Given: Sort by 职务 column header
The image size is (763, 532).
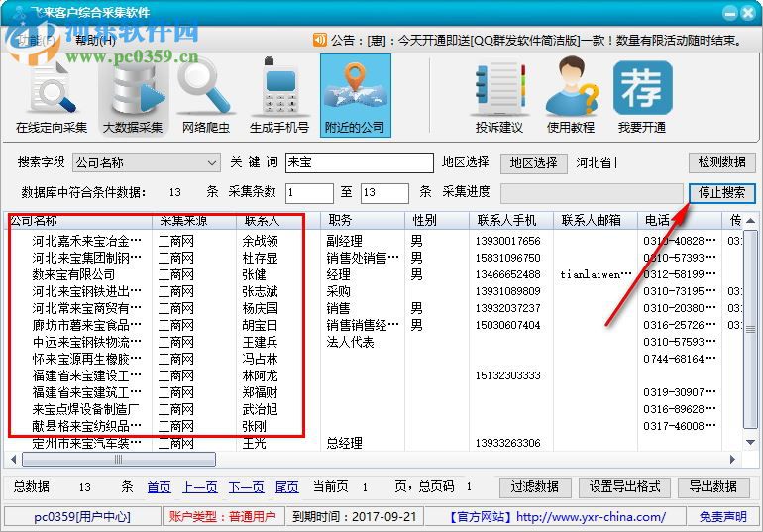Looking at the screenshot, I should (x=363, y=220).
